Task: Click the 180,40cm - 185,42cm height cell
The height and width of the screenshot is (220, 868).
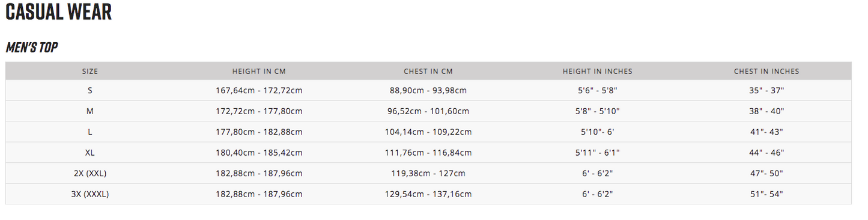Action: click(x=259, y=153)
